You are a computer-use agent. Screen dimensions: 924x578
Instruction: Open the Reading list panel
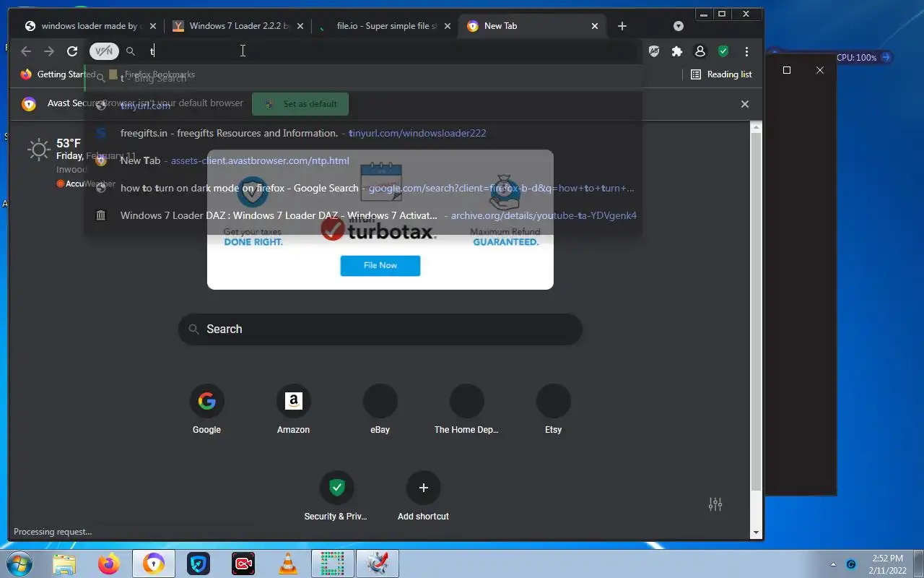click(x=721, y=74)
